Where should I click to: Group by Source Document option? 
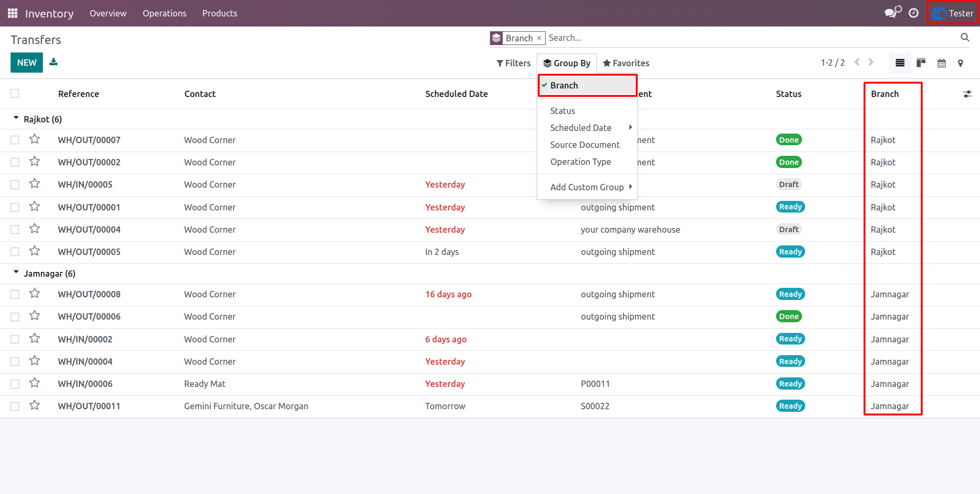coord(587,145)
